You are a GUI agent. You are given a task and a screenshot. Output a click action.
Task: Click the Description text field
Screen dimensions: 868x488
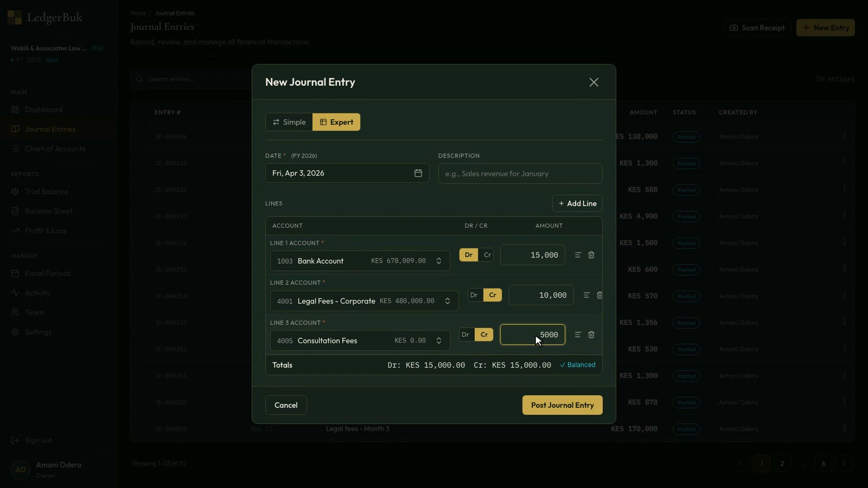point(520,174)
